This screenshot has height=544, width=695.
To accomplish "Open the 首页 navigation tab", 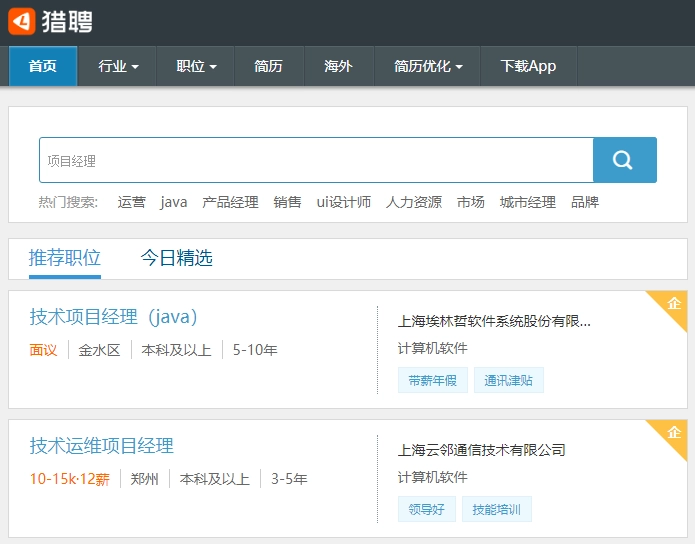I will click(43, 66).
